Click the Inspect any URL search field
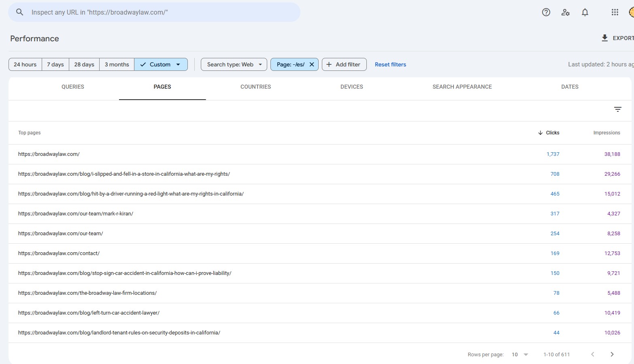634x364 pixels. tap(162, 12)
